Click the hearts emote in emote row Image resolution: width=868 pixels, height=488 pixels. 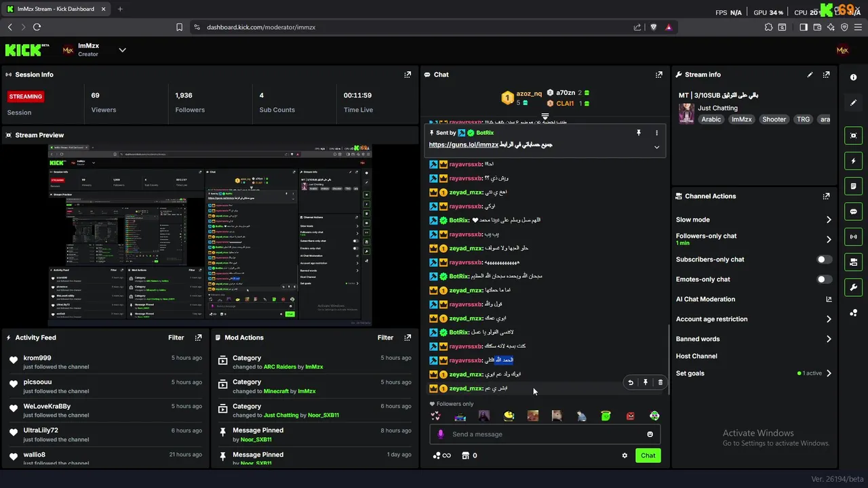pos(436,415)
